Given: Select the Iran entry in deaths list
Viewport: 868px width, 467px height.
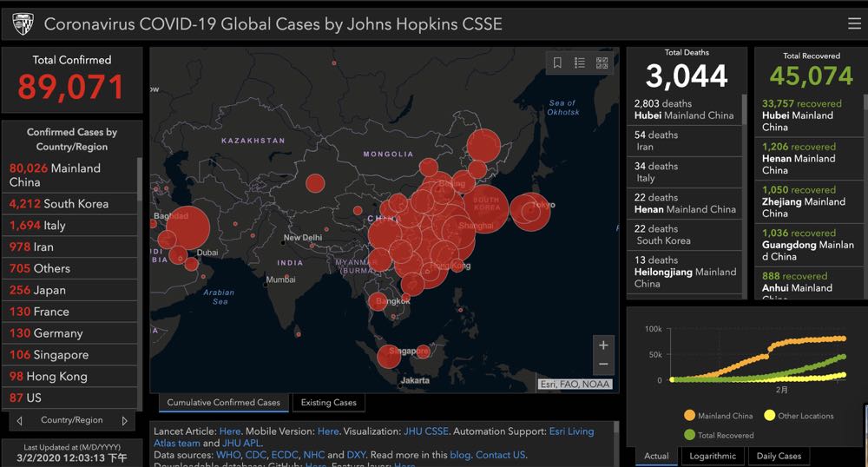Looking at the screenshot, I should 683,141.
